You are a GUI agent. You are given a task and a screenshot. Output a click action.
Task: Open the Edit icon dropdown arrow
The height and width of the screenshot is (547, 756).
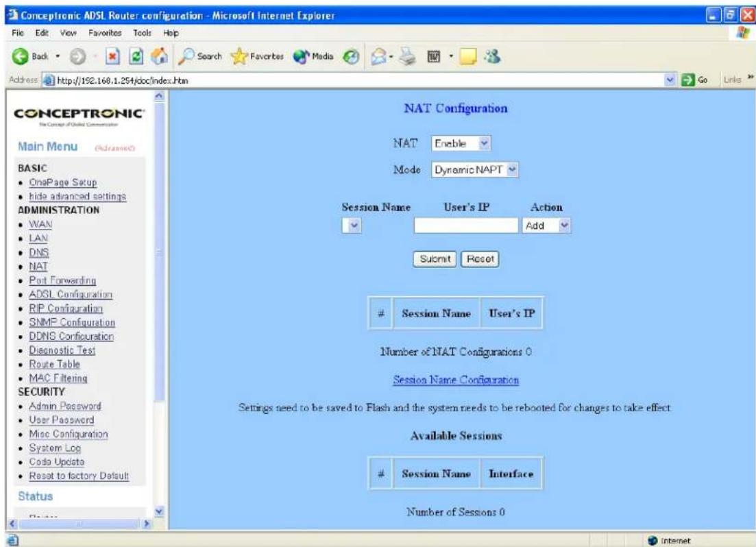(451, 56)
